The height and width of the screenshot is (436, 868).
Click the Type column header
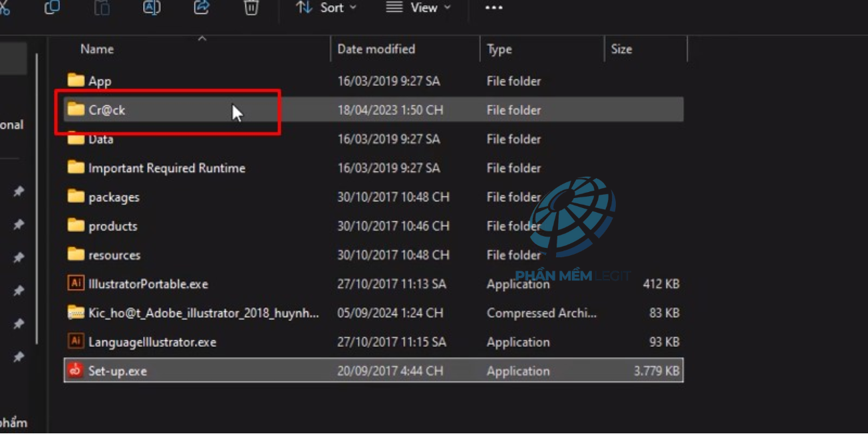pyautogui.click(x=499, y=49)
